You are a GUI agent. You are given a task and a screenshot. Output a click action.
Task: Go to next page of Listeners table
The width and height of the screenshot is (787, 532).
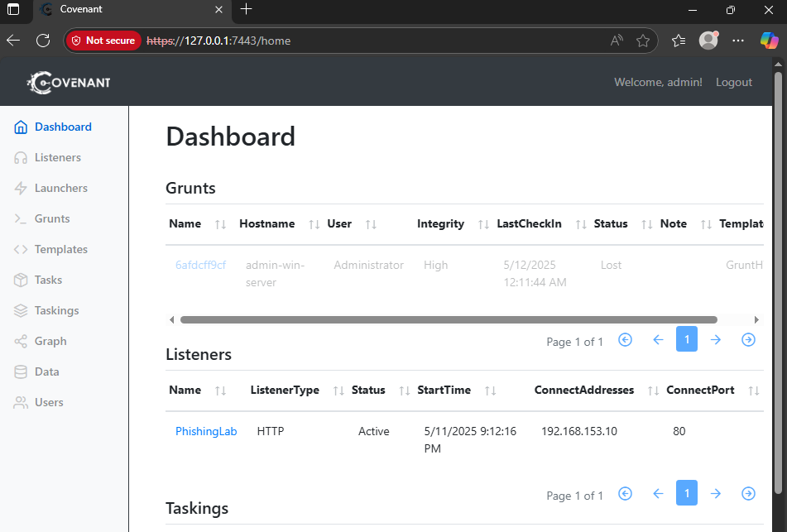coord(716,494)
